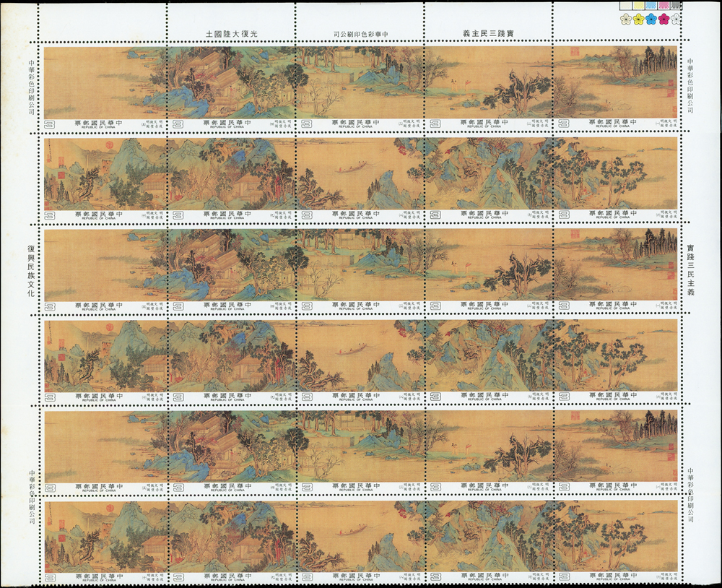Select the yellow rectangular color bar
The image size is (722, 588).
tap(638, 5)
